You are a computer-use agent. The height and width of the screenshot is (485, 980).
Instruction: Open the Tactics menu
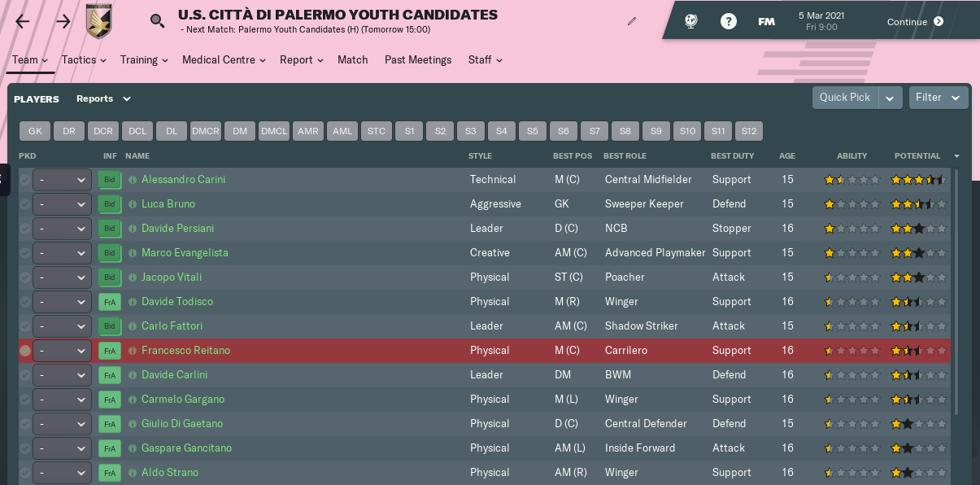coord(84,59)
